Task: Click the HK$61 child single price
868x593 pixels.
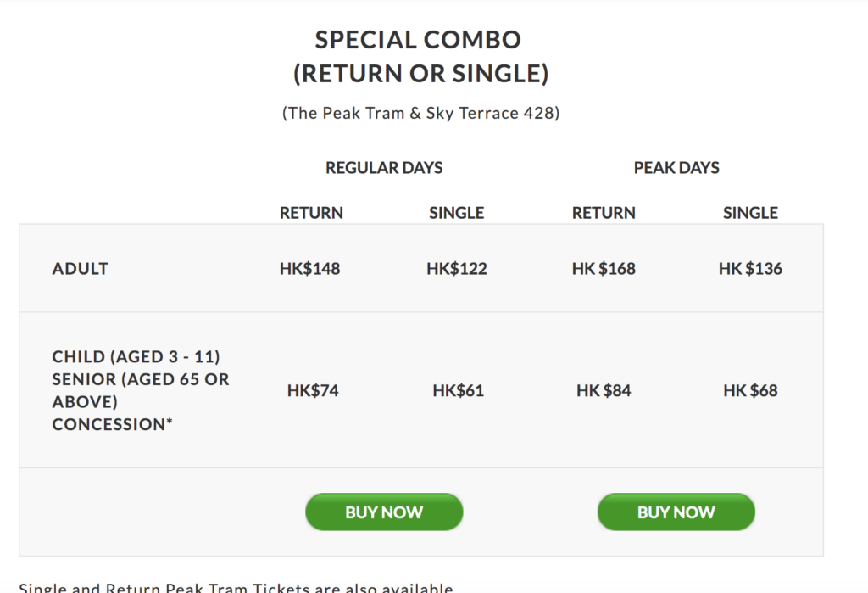Action: pos(459,391)
